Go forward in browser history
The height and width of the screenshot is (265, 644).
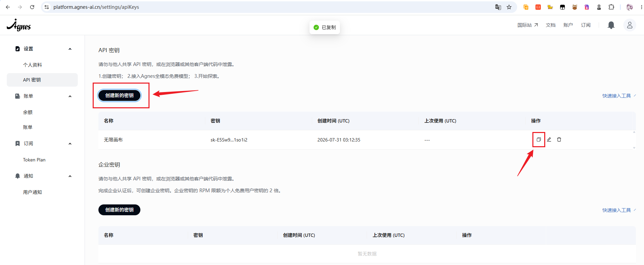point(20,7)
